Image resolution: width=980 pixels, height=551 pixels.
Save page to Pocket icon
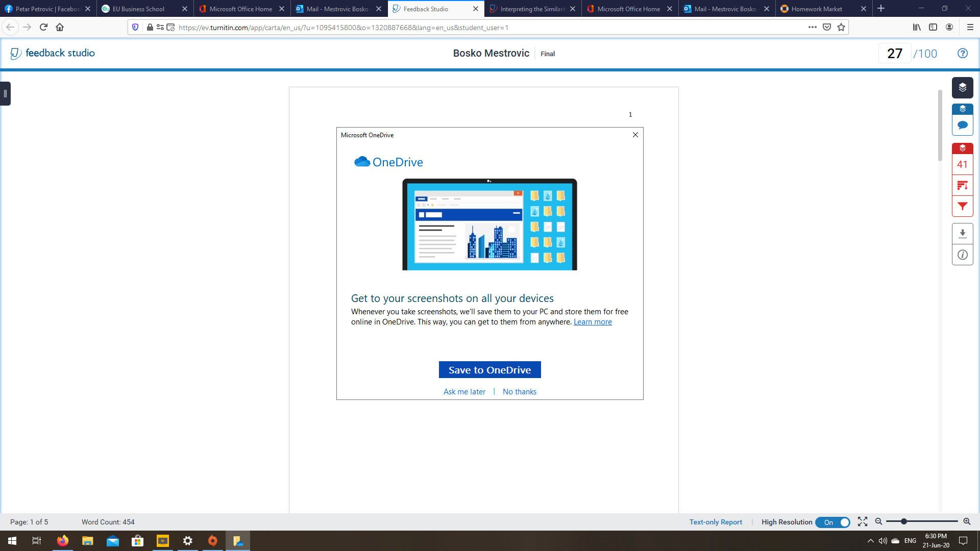pos(827,27)
